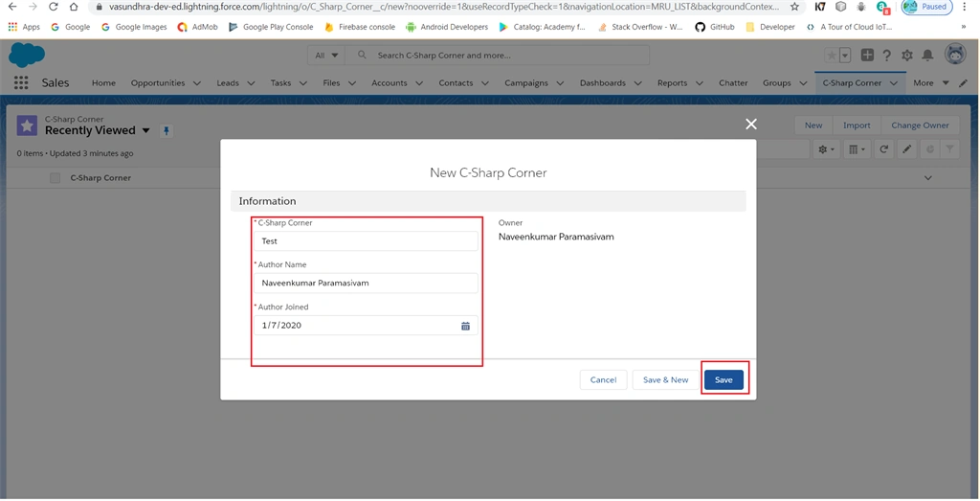980x501 pixels.
Task: Click the Save button
Action: pyautogui.click(x=724, y=379)
